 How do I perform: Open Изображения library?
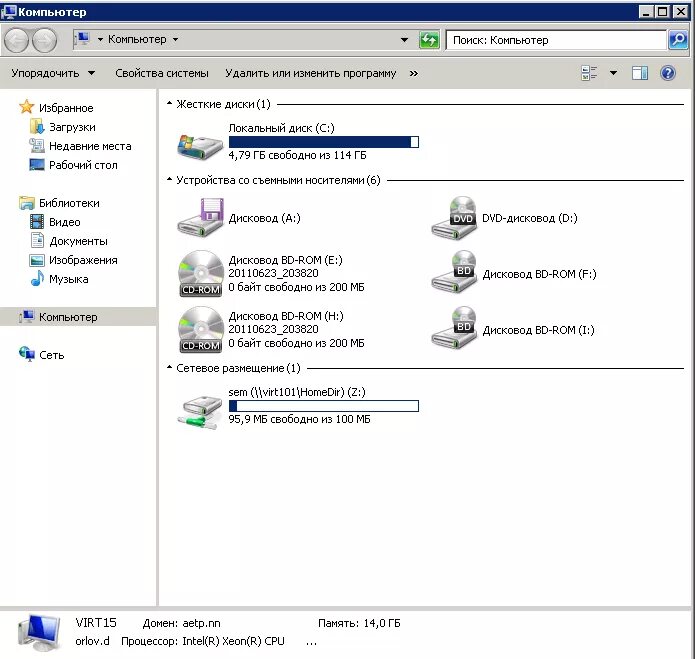tap(83, 260)
